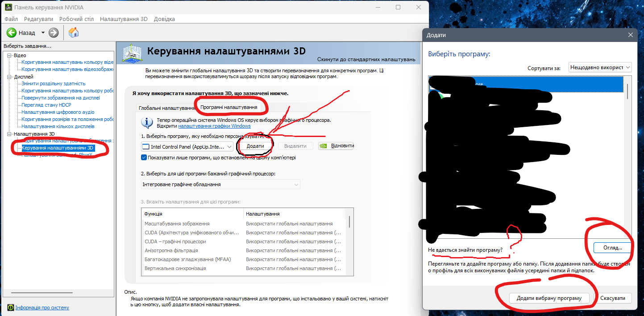Click the forward navigation arrow in toolbar

[54, 33]
